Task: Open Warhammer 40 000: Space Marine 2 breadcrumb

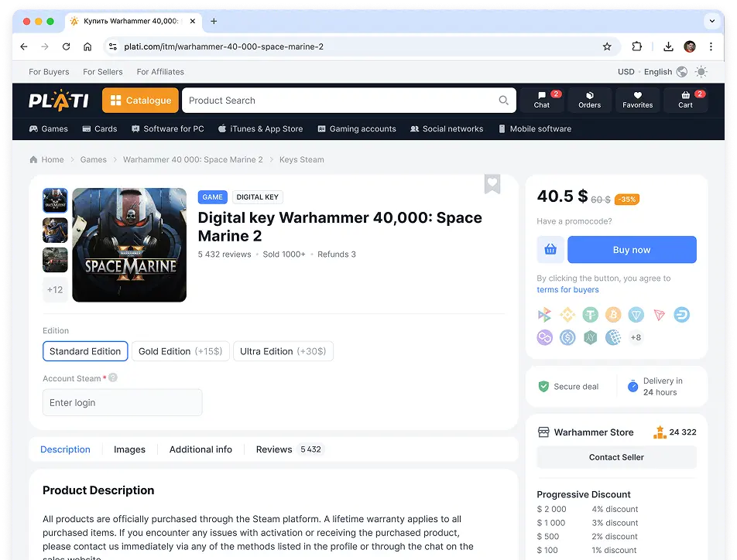Action: point(193,160)
